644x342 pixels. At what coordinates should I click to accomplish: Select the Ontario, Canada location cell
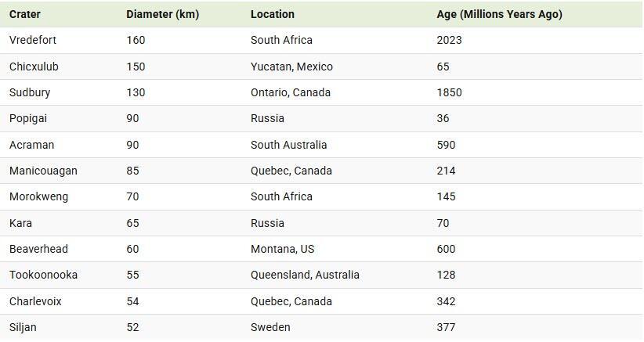click(291, 92)
